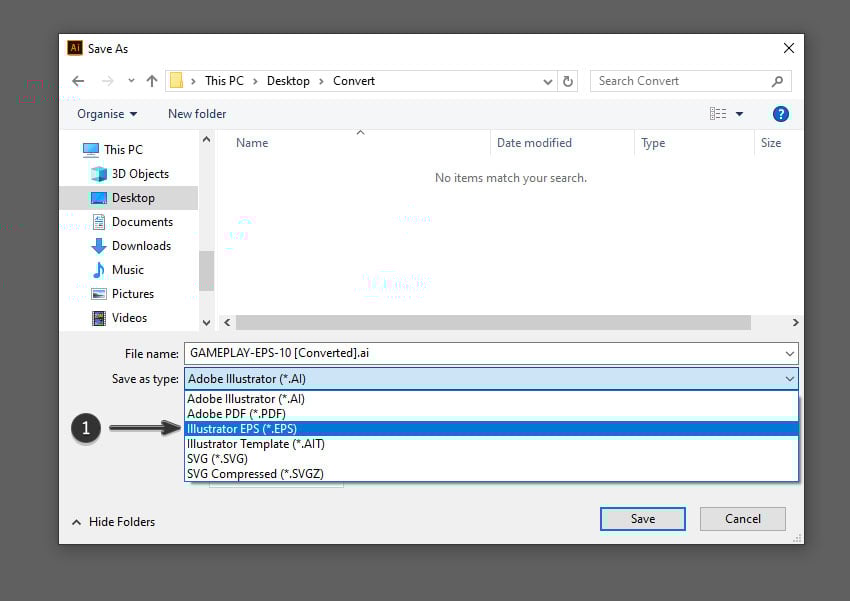This screenshot has height=601, width=850.
Task: Change the view layout icon
Action: point(718,114)
